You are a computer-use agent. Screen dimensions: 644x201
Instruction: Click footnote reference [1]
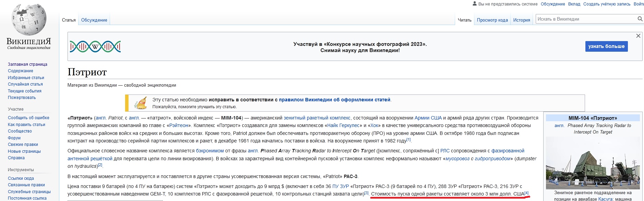(409, 140)
